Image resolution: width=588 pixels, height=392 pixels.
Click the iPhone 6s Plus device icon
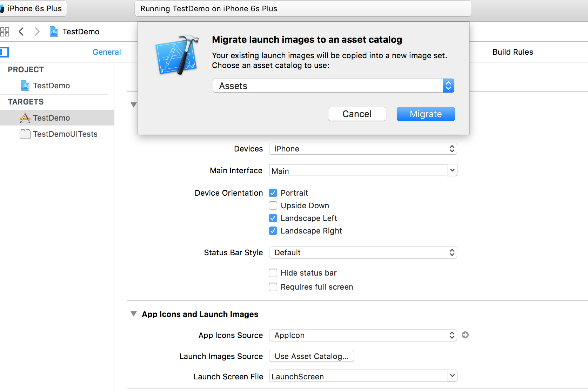click(2, 9)
